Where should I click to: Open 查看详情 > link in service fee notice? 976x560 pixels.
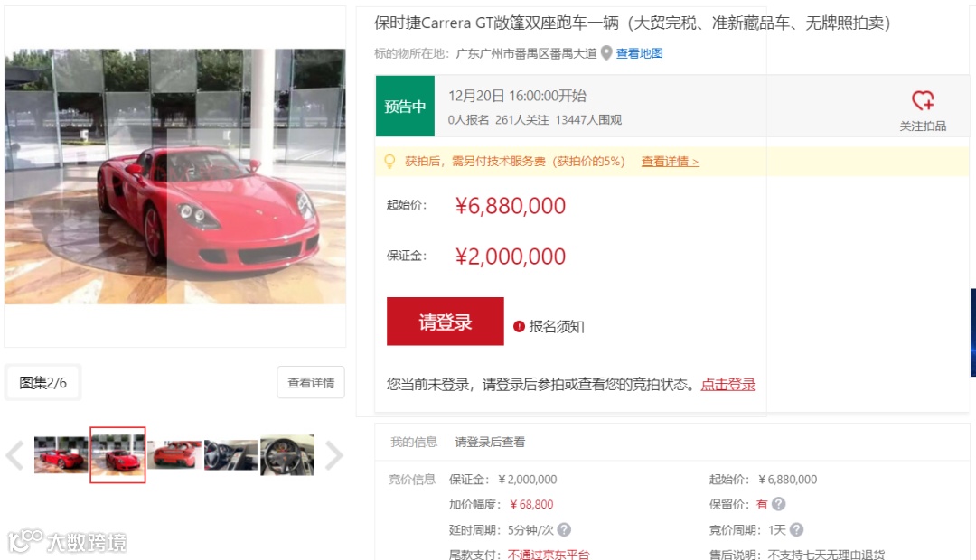pyautogui.click(x=670, y=162)
